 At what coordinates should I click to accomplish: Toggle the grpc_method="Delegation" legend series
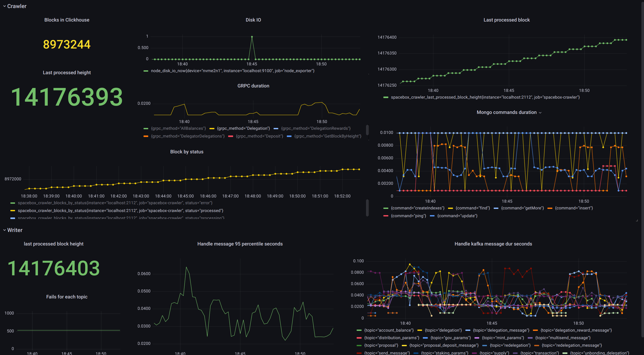(x=243, y=128)
